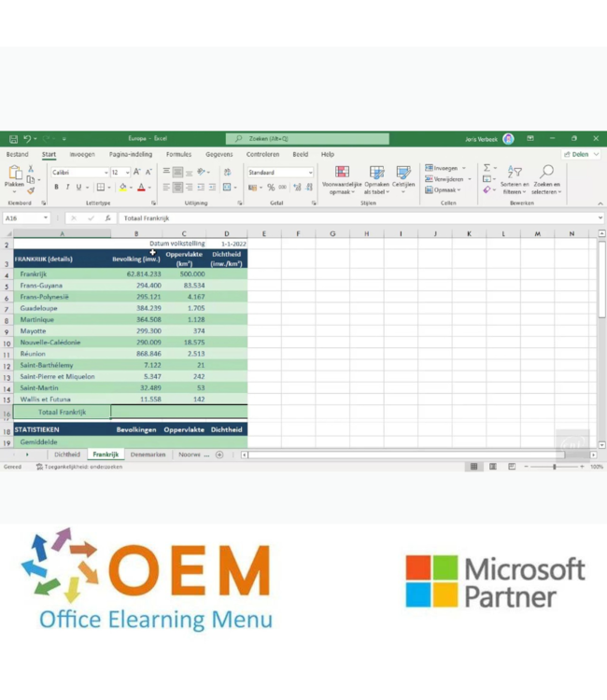This screenshot has height=700, width=607.
Task: Click the Decrease Decimal icon
Action: (x=309, y=188)
